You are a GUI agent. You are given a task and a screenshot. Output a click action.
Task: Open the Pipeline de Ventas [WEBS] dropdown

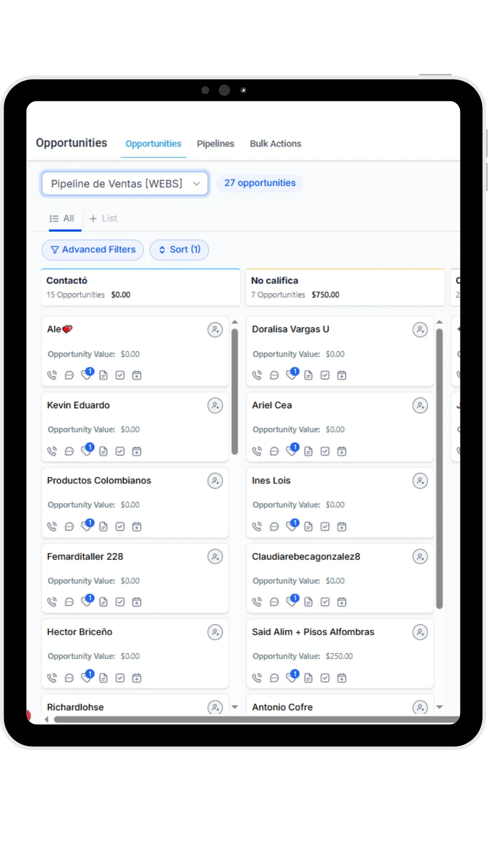coord(125,184)
